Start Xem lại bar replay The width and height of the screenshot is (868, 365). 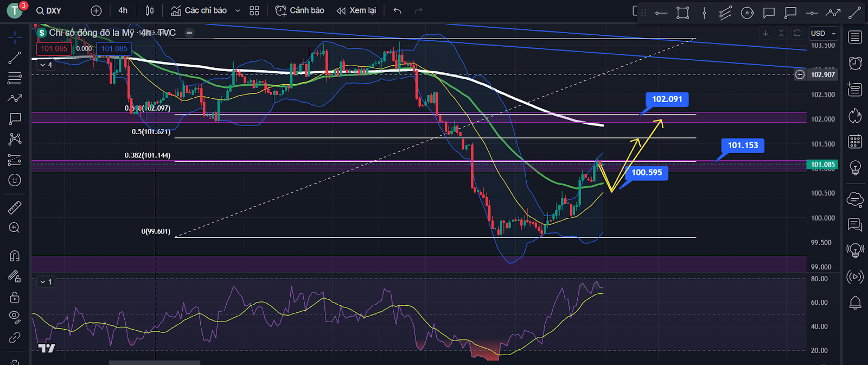[356, 10]
